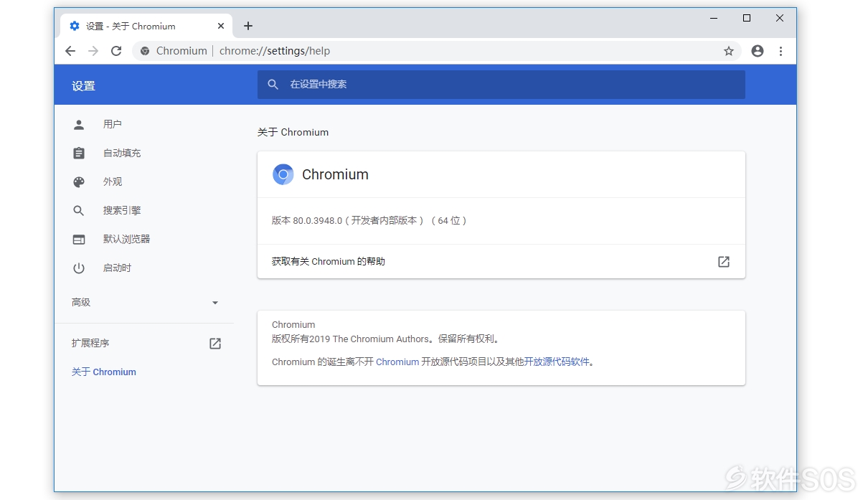Click the 在设置中搜索 search field
Screen dimensions: 868x500
[x=501, y=84]
